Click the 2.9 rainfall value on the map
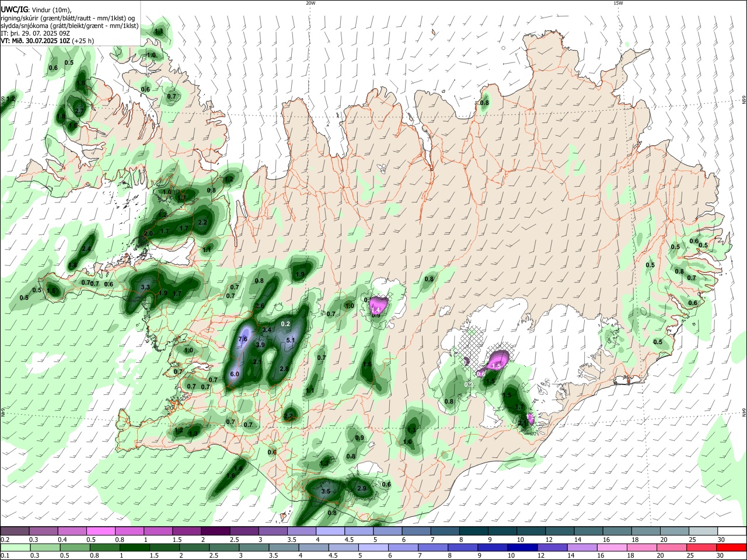 [x=361, y=488]
